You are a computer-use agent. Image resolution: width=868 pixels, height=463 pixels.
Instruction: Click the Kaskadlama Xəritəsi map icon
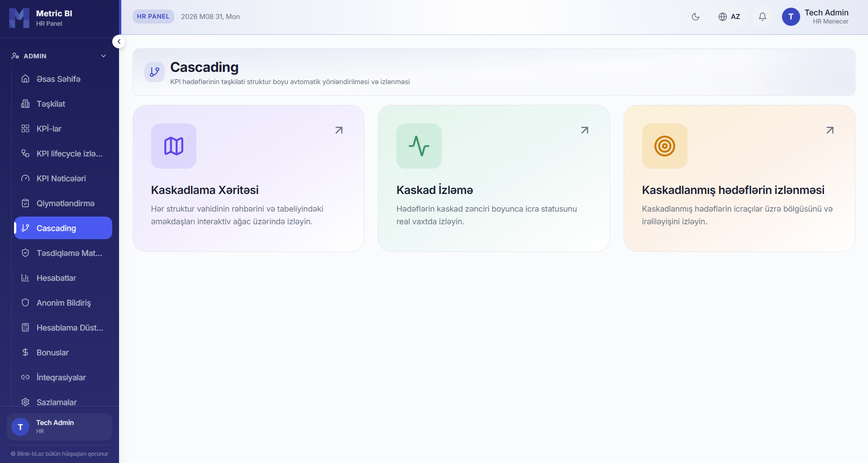(x=174, y=146)
